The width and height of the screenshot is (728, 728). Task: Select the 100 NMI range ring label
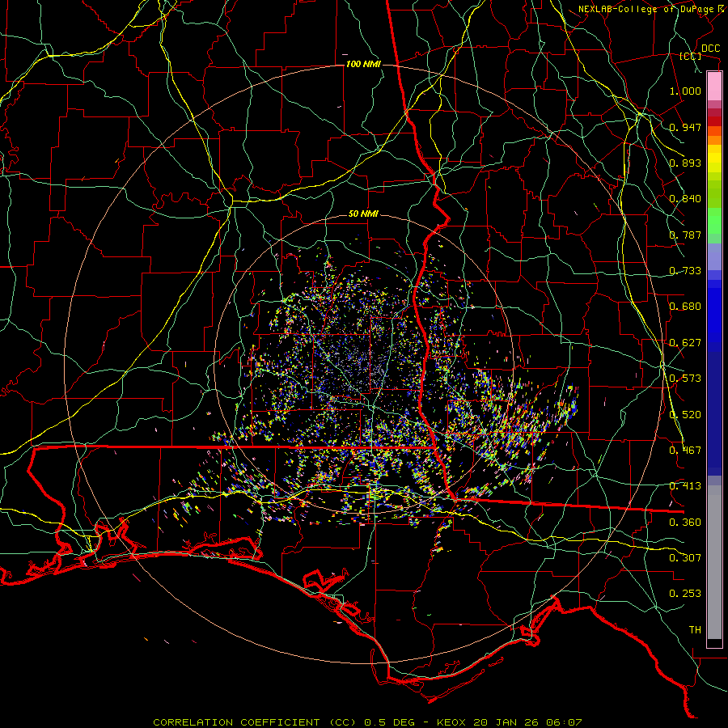pyautogui.click(x=363, y=64)
